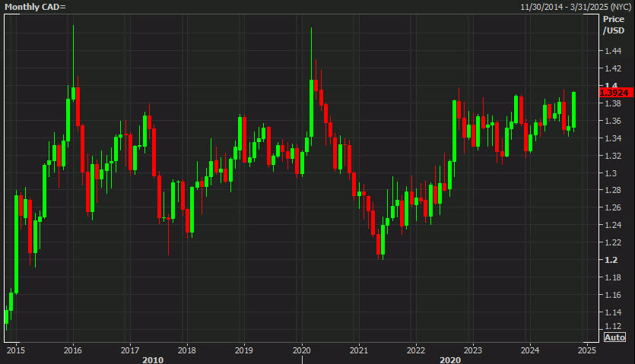Click the 11/30/2014 - 3/31/2025 date range

(x=576, y=7)
